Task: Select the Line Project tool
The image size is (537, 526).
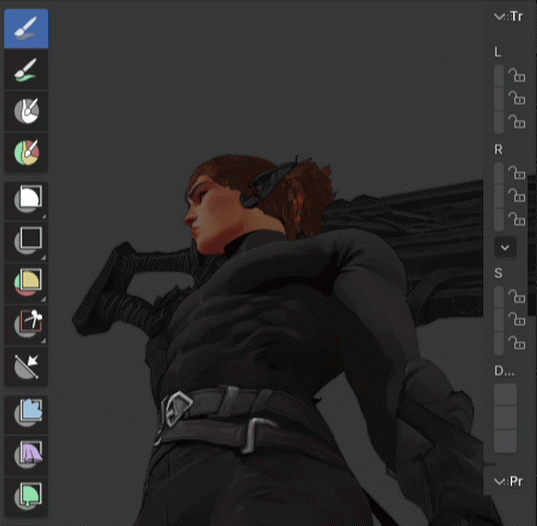Action: pyautogui.click(x=26, y=367)
